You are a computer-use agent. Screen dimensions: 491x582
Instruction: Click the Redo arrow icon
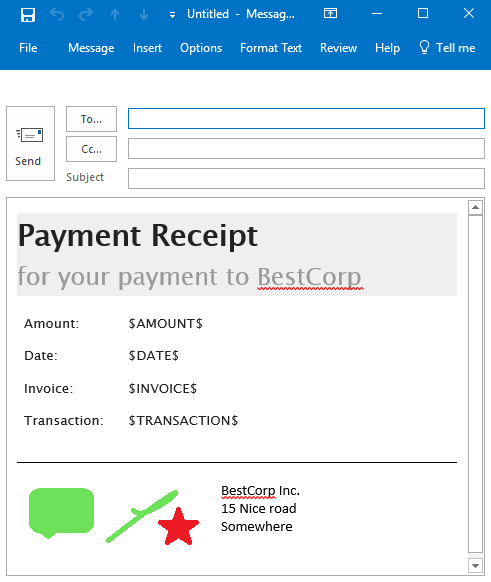tap(86, 15)
